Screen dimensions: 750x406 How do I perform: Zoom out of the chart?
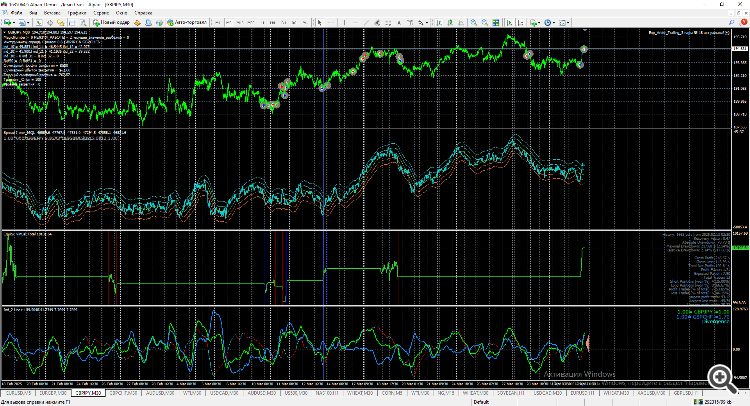pyautogui.click(x=485, y=22)
